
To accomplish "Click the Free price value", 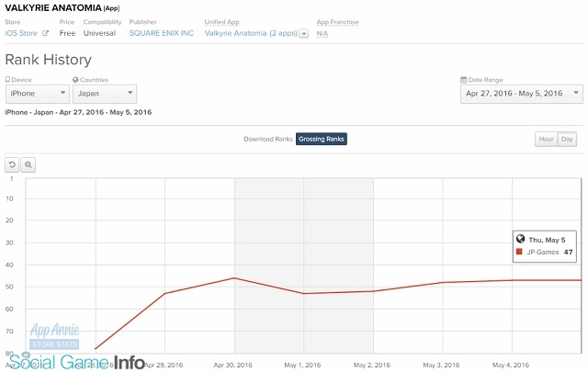I will pos(67,33).
